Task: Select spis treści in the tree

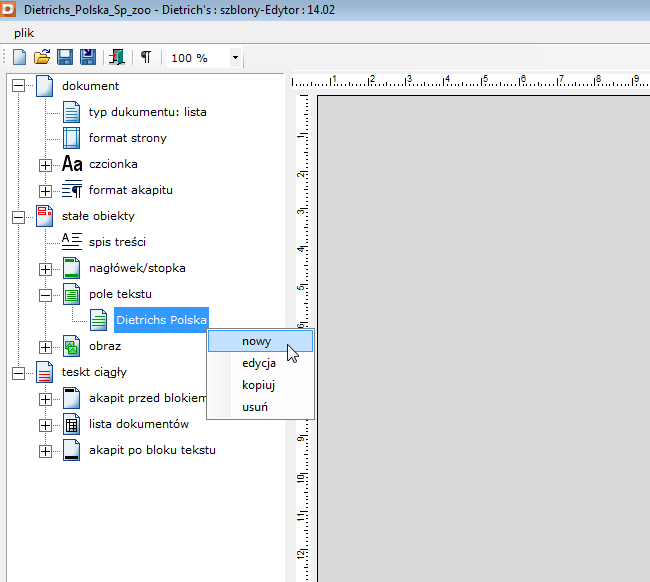Action: click(117, 242)
